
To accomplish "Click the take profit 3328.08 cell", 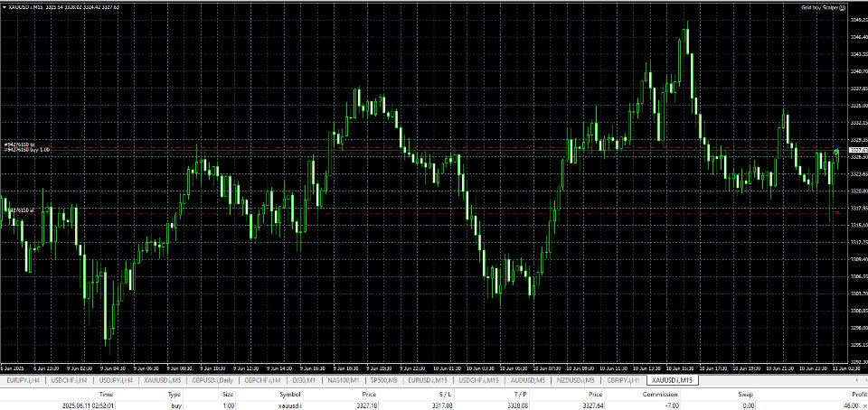I will [x=516, y=405].
